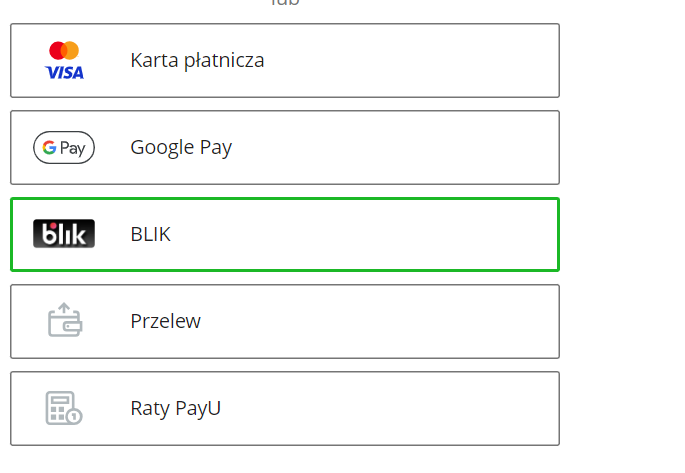Click the black blik logo
685x473 pixels.
64,234
